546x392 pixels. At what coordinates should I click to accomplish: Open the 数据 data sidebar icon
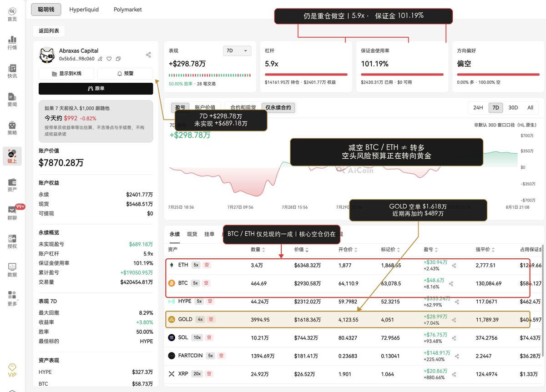coord(12,270)
